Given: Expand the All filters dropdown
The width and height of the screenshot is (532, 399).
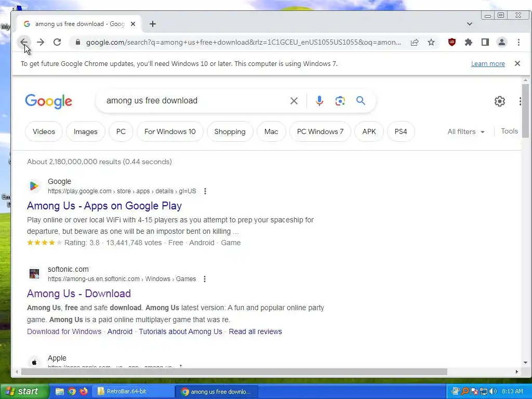Looking at the screenshot, I should click(x=466, y=131).
